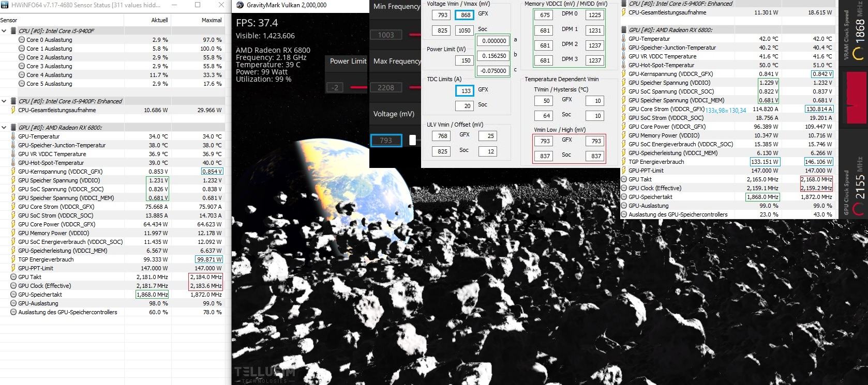Screen dimensions: 868x385
Task: Click clock icon beside Core 0 Auslastung
Action: pos(22,40)
